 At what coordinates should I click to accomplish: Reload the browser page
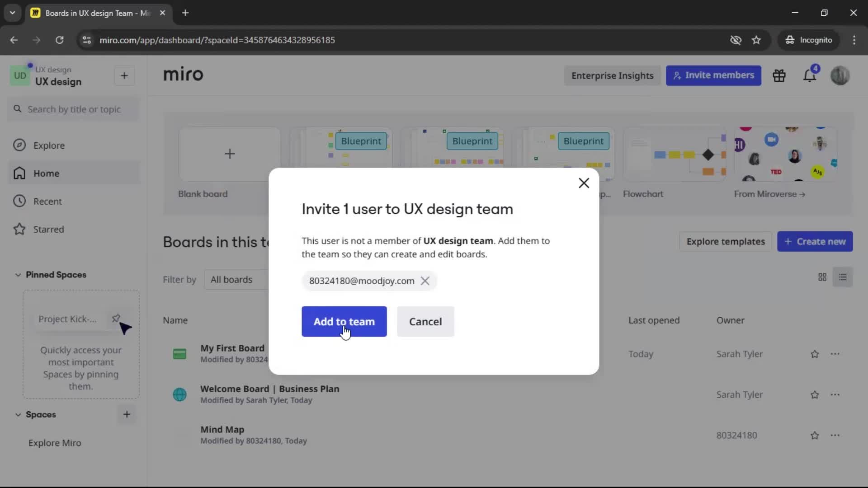(59, 40)
